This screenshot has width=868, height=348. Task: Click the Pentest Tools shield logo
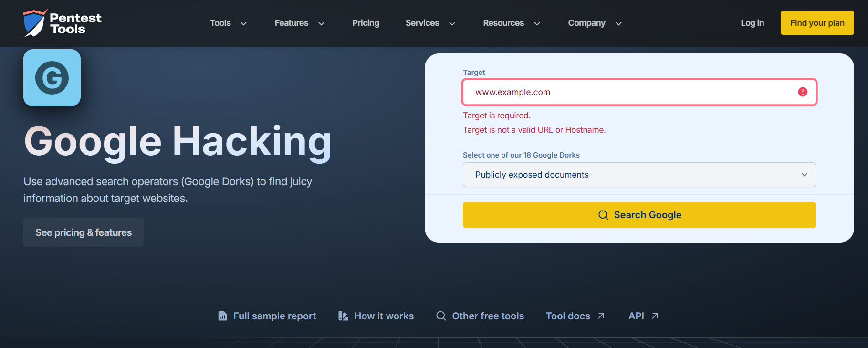coord(34,23)
